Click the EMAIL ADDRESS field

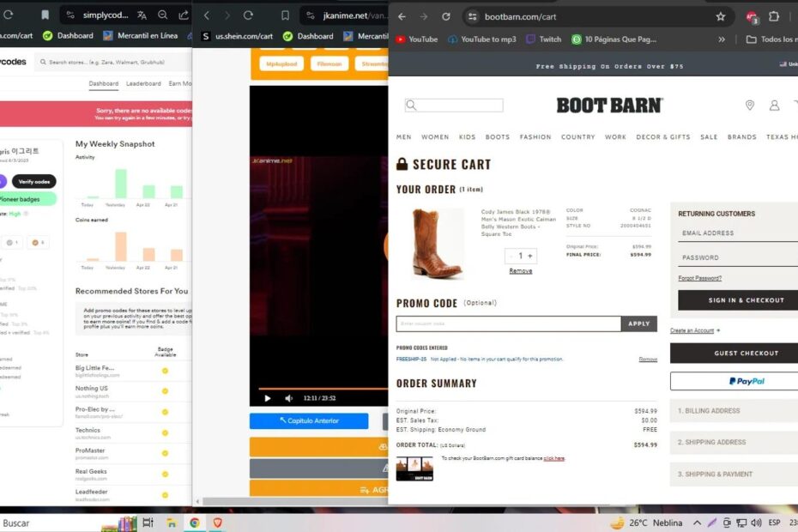738,233
